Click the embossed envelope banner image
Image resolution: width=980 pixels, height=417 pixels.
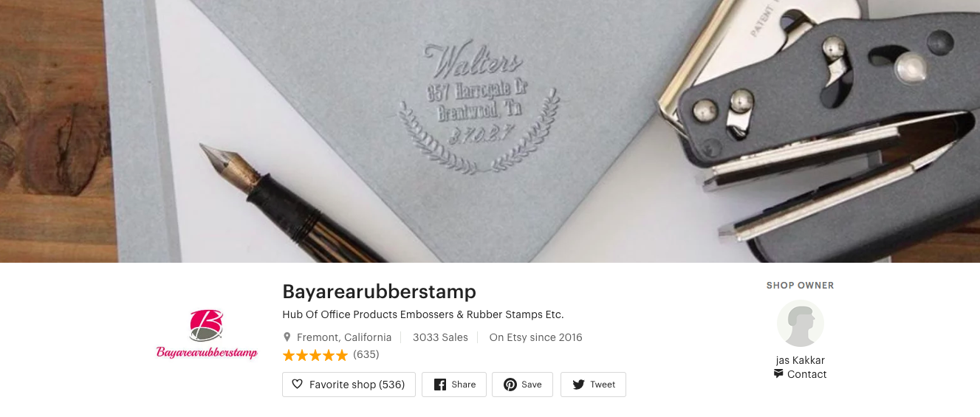point(490,131)
